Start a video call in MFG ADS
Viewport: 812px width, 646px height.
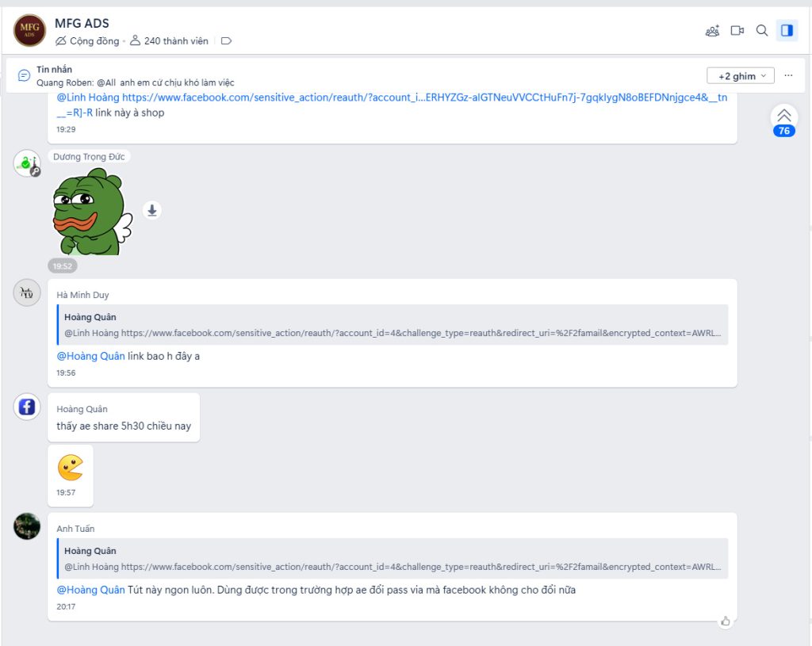pyautogui.click(x=737, y=31)
